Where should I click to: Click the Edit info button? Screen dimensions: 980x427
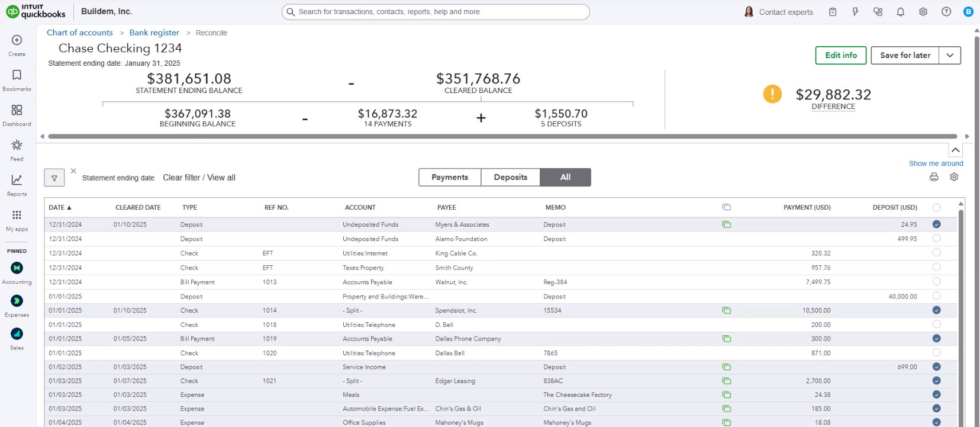click(x=840, y=55)
